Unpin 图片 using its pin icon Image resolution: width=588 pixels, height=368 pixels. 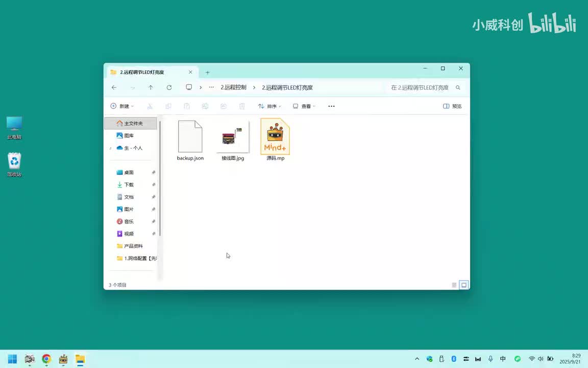153,209
